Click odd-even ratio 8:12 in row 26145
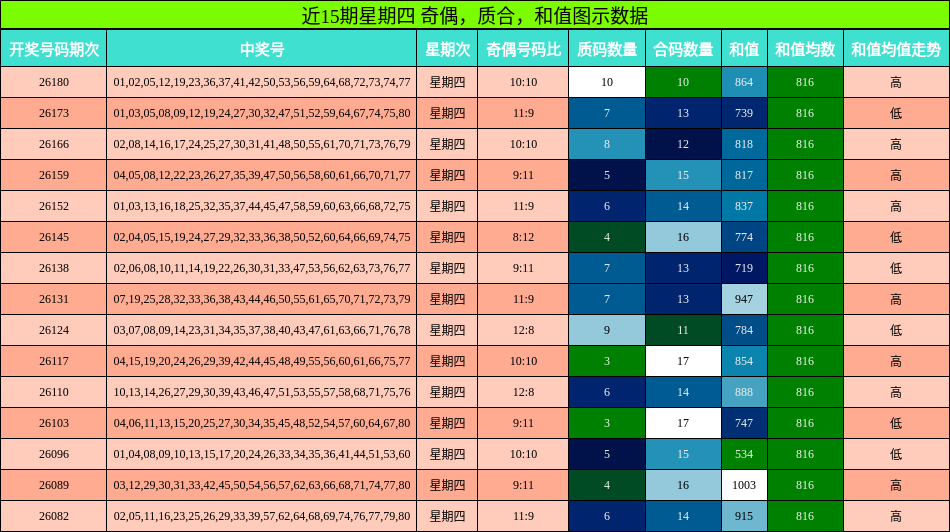 pyautogui.click(x=523, y=237)
